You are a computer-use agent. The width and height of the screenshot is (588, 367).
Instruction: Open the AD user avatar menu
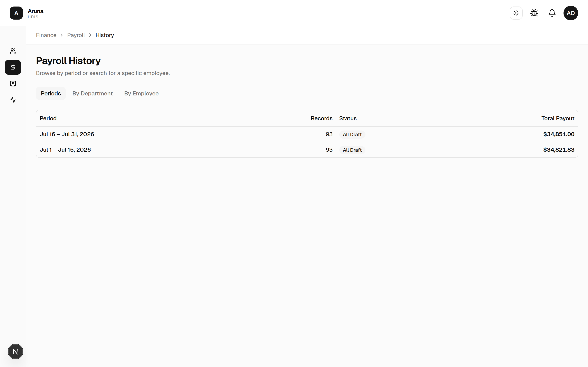[571, 13]
